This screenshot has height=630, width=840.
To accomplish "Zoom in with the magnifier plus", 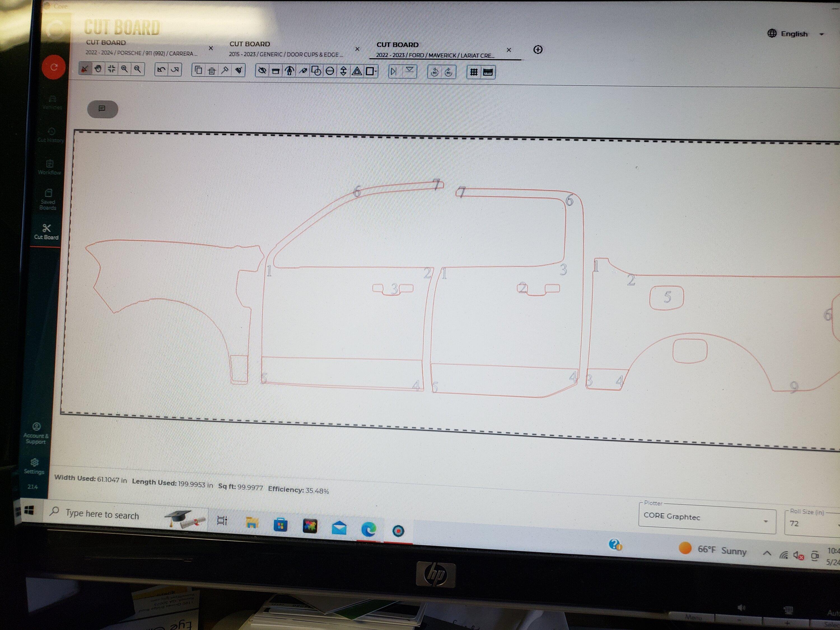I will pos(124,69).
